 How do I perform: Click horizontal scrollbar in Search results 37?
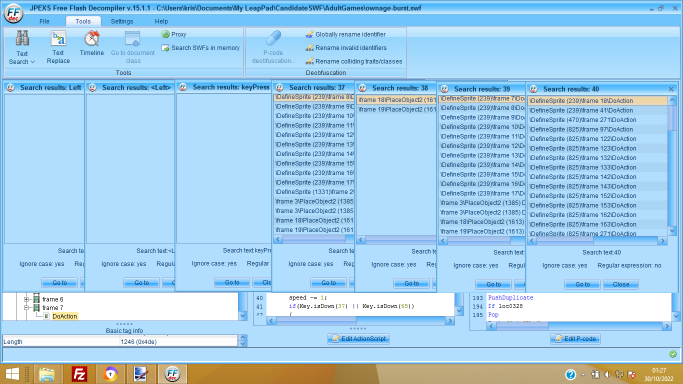click(x=314, y=239)
